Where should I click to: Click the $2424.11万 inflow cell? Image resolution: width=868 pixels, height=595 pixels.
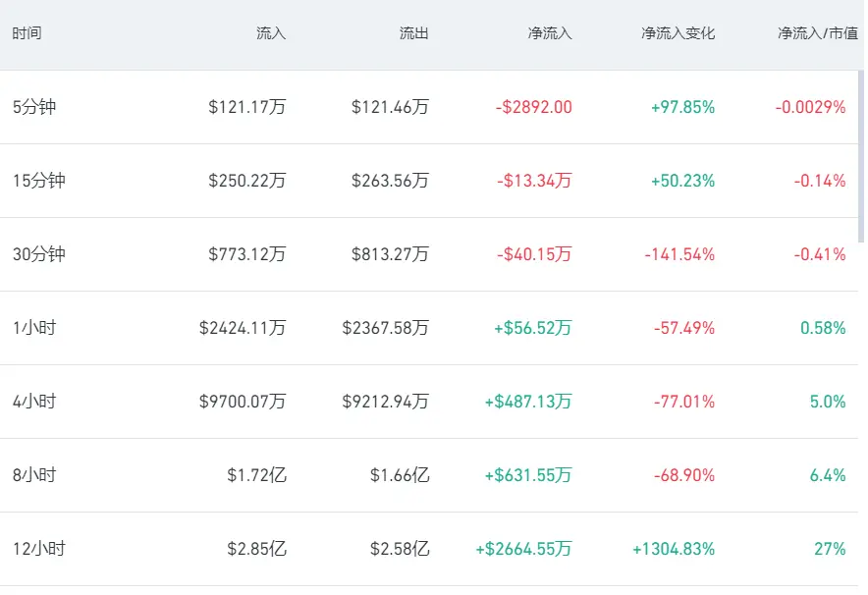tap(243, 328)
